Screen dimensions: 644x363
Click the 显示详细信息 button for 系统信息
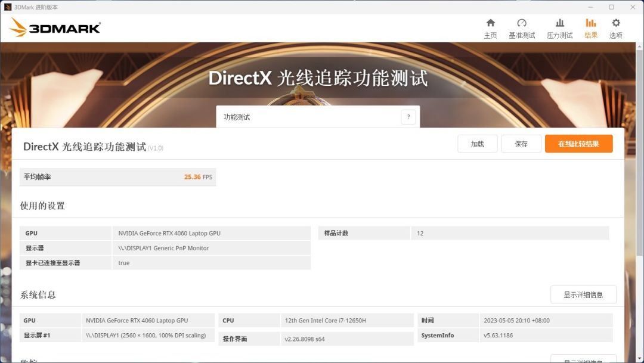click(x=583, y=294)
